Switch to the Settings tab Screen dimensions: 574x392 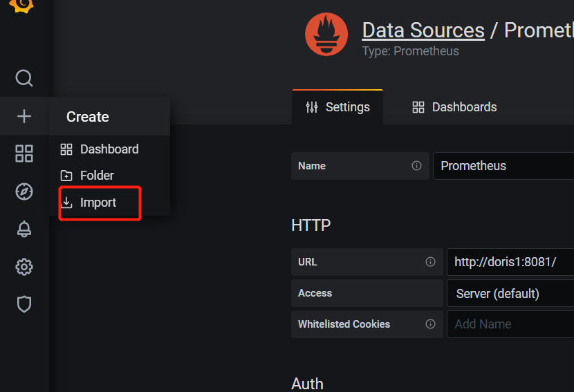point(337,107)
